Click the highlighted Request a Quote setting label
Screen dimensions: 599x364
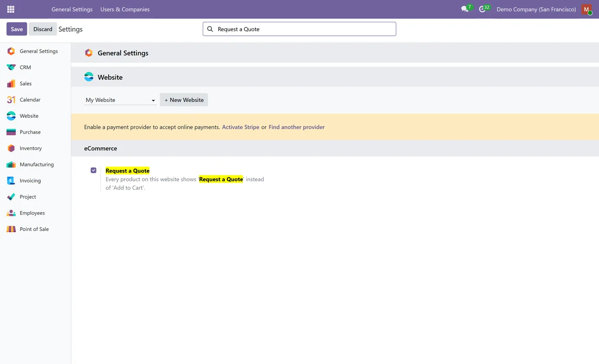coord(128,171)
